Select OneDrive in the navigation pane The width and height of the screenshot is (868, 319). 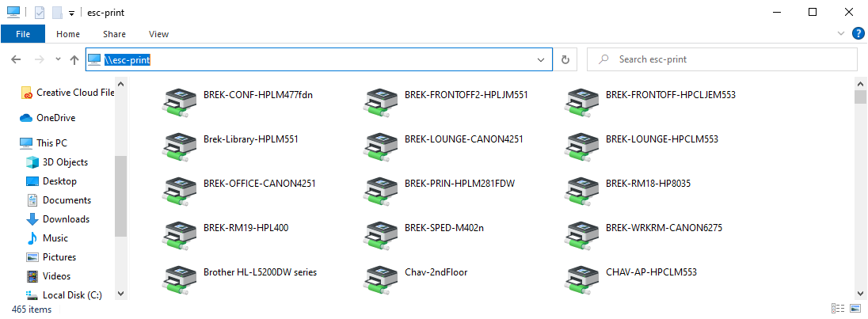pos(55,118)
